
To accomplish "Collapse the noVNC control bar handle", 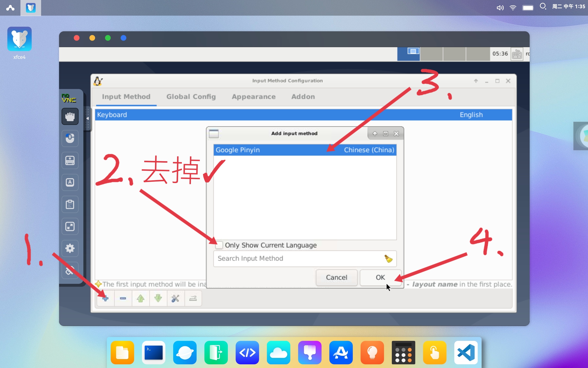I will click(x=88, y=118).
